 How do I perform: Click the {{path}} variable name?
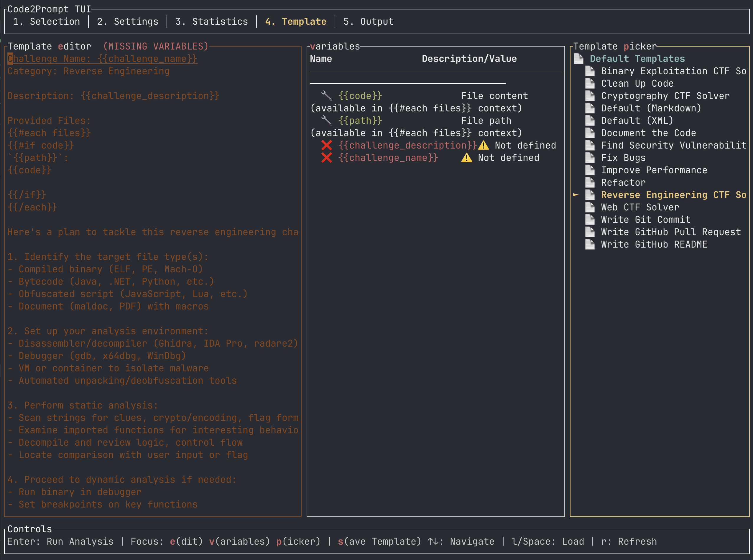(x=360, y=121)
